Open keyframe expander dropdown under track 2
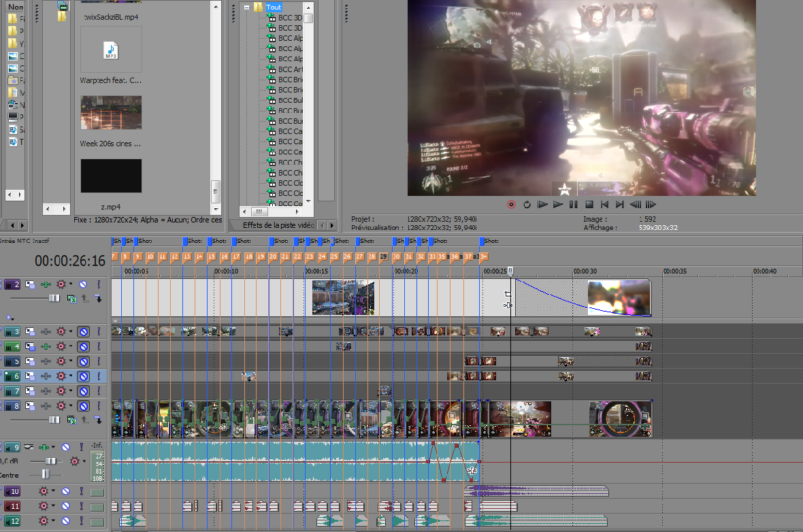The height and width of the screenshot is (532, 803). tap(10, 318)
